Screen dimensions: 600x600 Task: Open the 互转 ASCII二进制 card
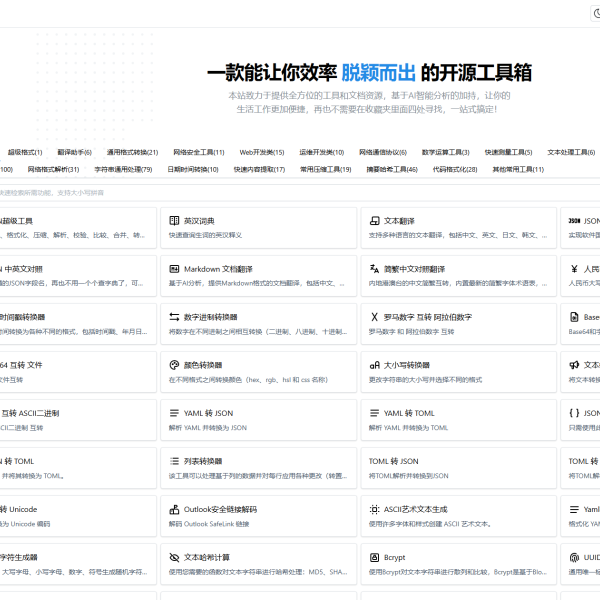click(78, 420)
